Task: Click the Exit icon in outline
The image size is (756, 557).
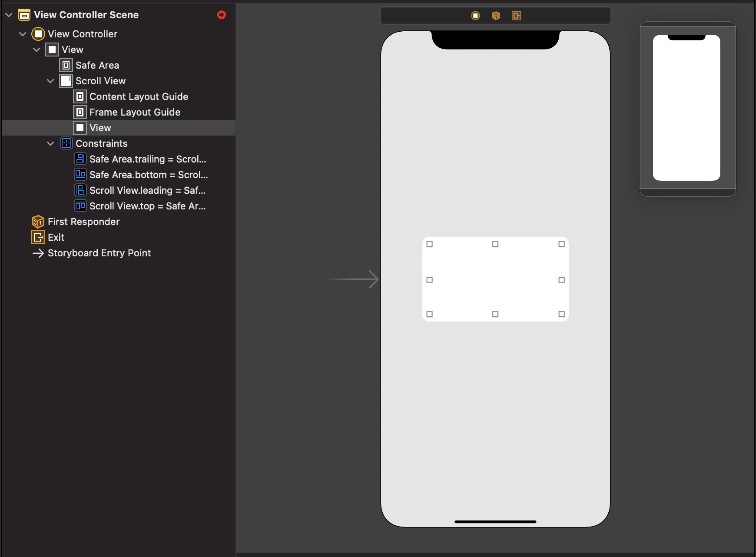Action: (38, 237)
